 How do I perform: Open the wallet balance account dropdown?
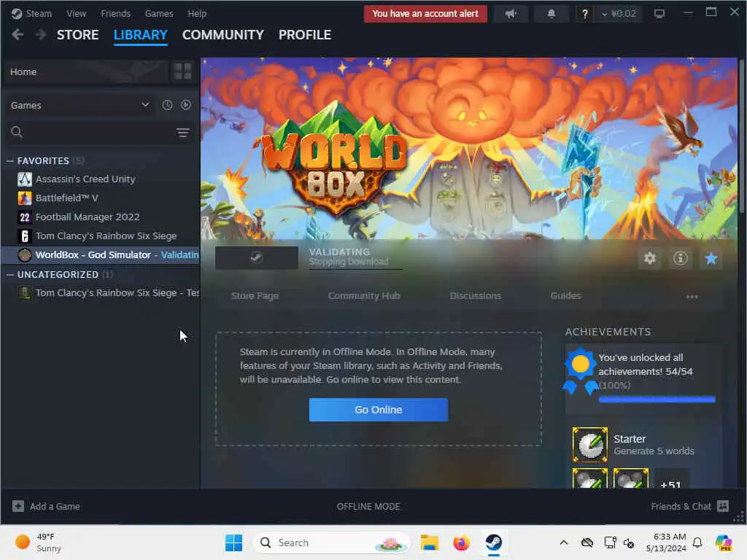(619, 14)
